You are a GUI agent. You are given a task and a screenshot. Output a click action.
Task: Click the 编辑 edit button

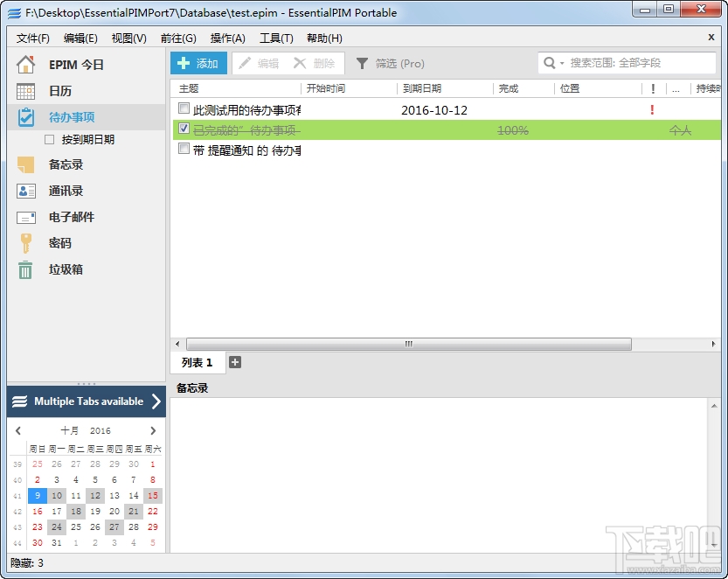pos(260,63)
